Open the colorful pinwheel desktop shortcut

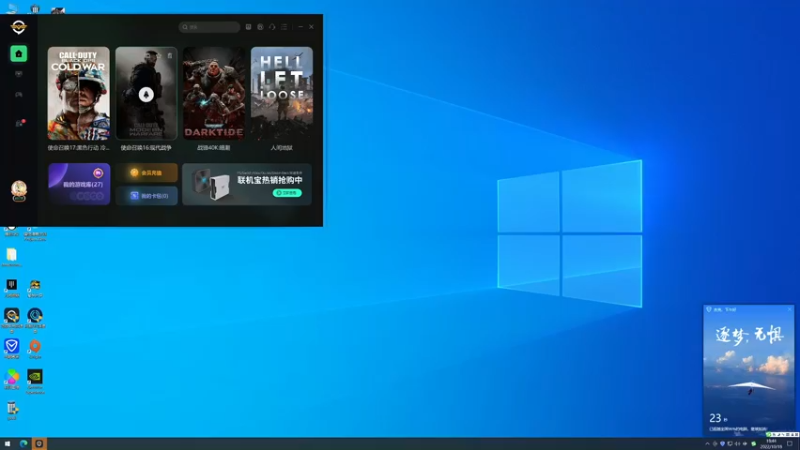pyautogui.click(x=12, y=380)
